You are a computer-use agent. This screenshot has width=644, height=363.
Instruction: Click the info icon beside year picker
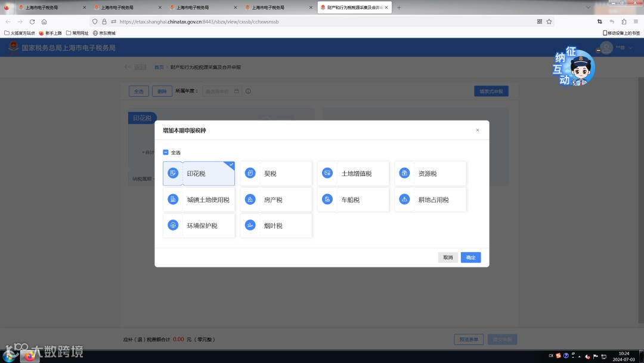tap(248, 91)
